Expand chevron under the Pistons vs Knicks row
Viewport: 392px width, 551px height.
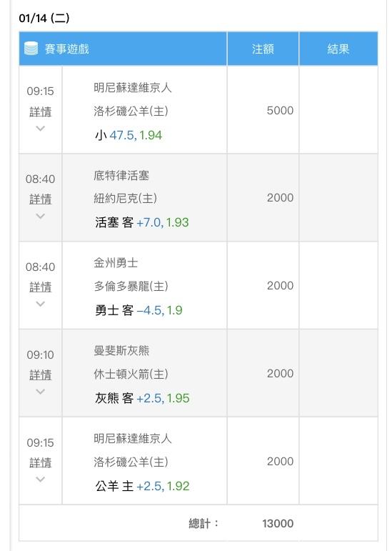pyautogui.click(x=41, y=216)
